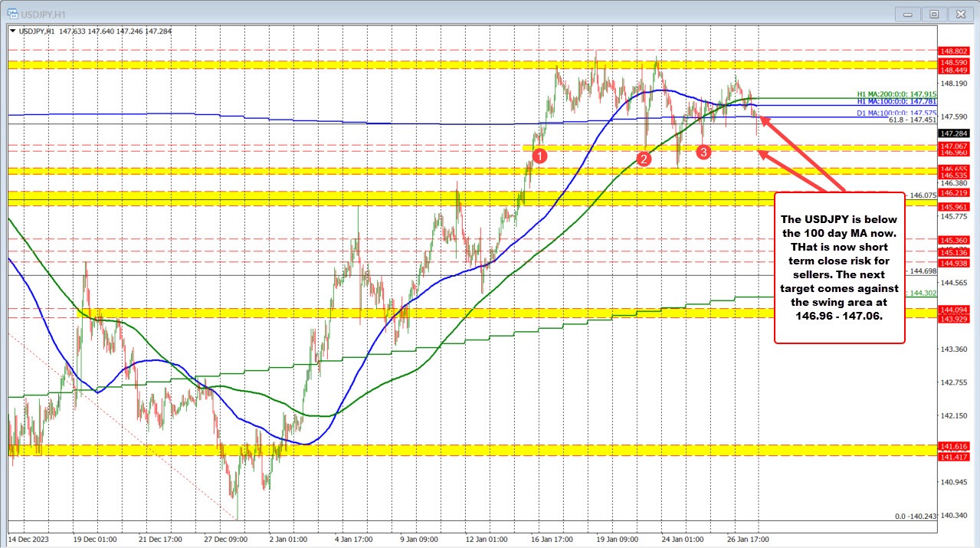This screenshot has width=980, height=548.
Task: Maximize the USDJPY,H1 chart window
Action: (x=934, y=13)
